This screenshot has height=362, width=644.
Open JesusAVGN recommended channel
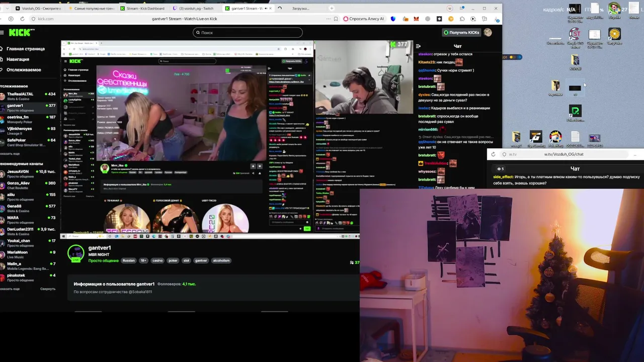(x=28, y=174)
